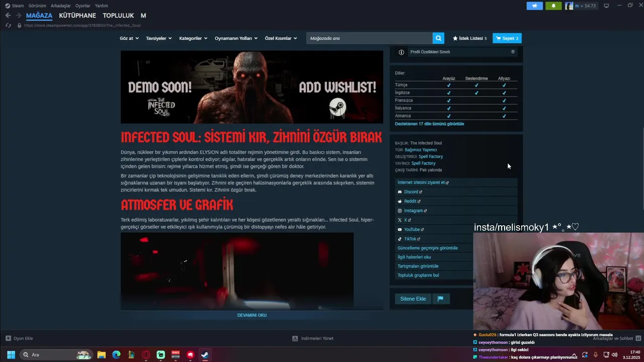Click Oyun Ekle at bottom left
This screenshot has height=362, width=644.
coord(19,338)
